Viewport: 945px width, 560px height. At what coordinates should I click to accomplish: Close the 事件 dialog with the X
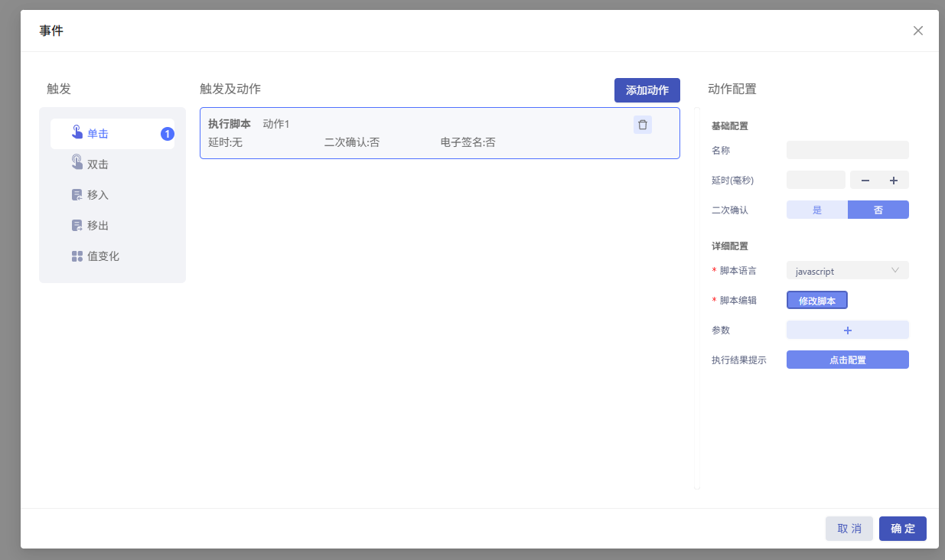click(x=918, y=31)
